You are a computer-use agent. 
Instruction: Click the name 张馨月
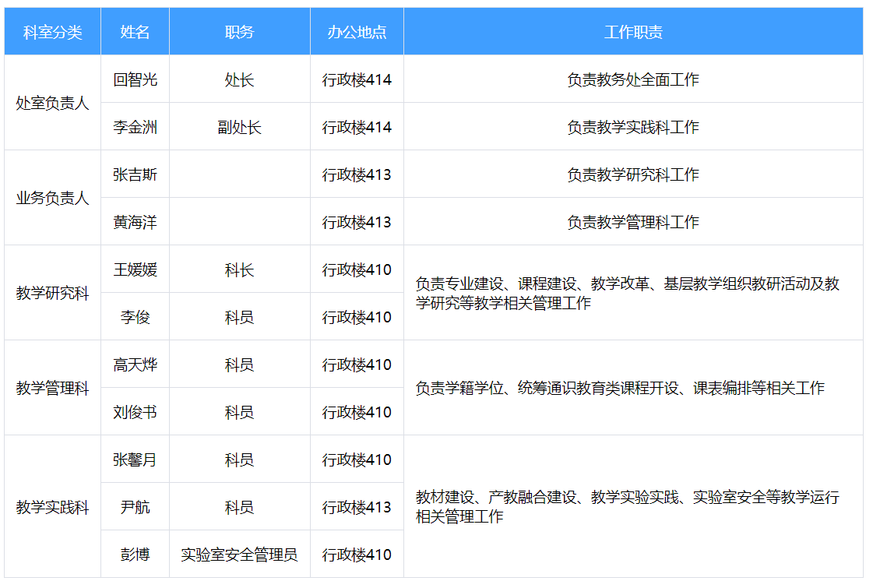coord(135,459)
